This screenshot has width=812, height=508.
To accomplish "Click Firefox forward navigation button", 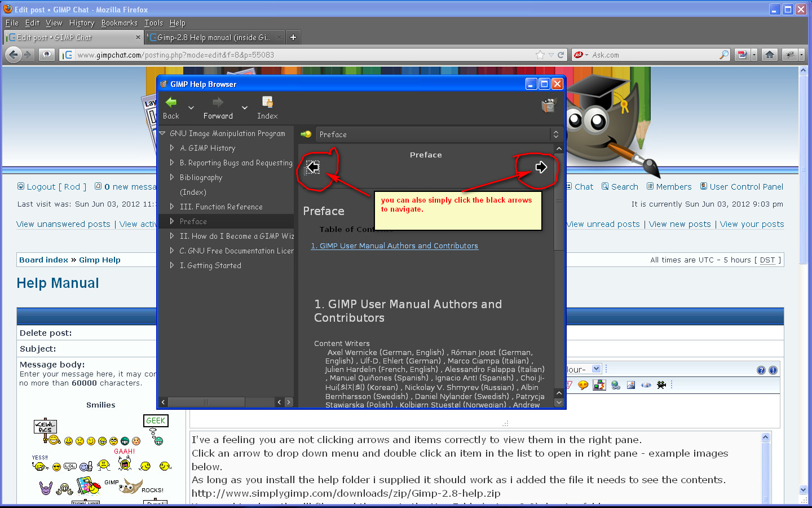I will (x=28, y=55).
